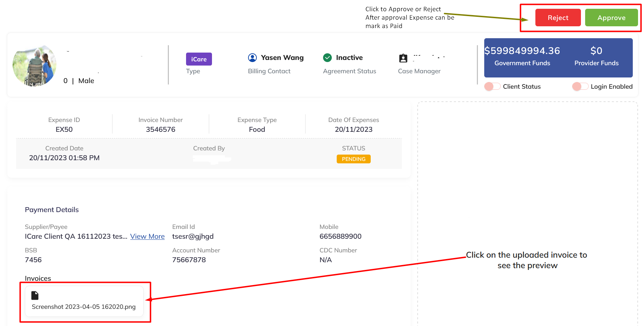This screenshot has width=644, height=326.
Task: Click the purple iCare type badge
Action: [x=199, y=59]
